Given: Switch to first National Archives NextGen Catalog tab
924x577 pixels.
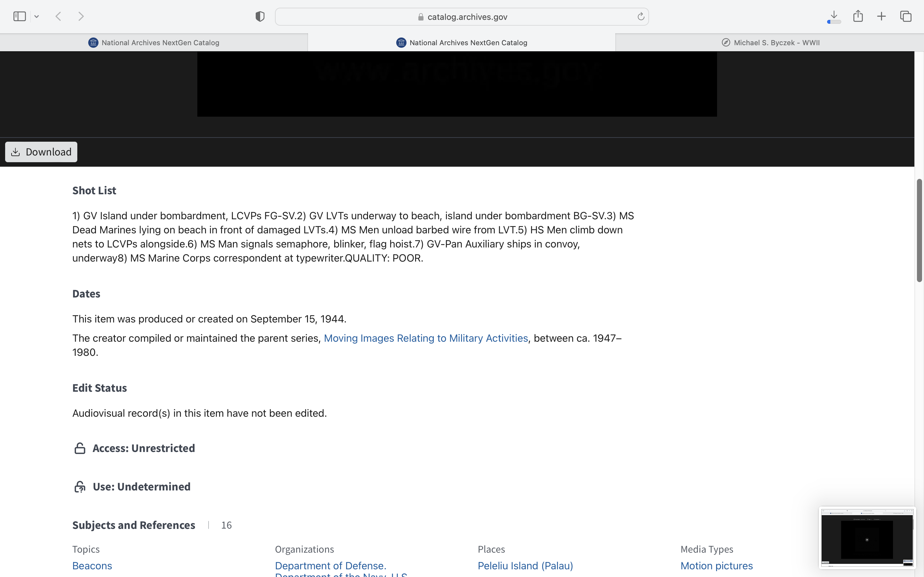Looking at the screenshot, I should coord(154,43).
